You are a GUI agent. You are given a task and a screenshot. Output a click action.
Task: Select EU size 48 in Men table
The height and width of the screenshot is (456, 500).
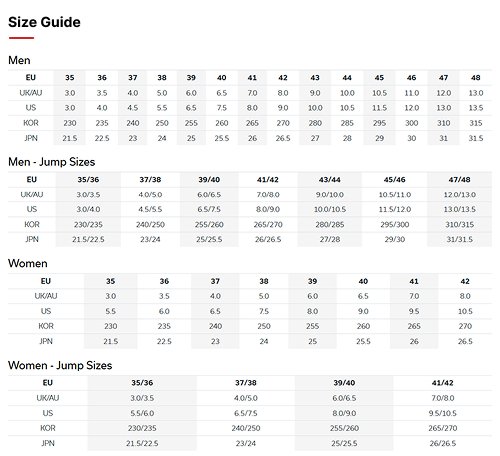475,78
